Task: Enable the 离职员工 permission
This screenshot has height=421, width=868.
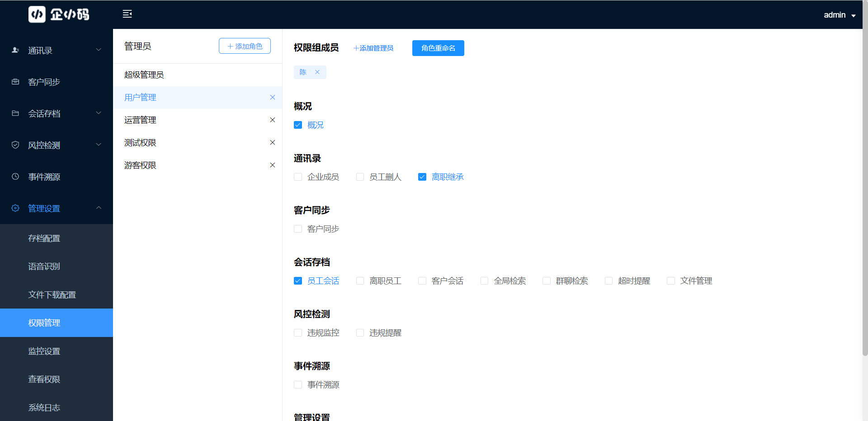Action: click(x=360, y=281)
